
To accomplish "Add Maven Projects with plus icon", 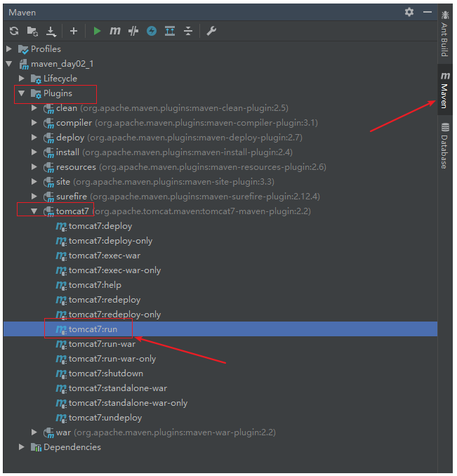I will coord(74,31).
